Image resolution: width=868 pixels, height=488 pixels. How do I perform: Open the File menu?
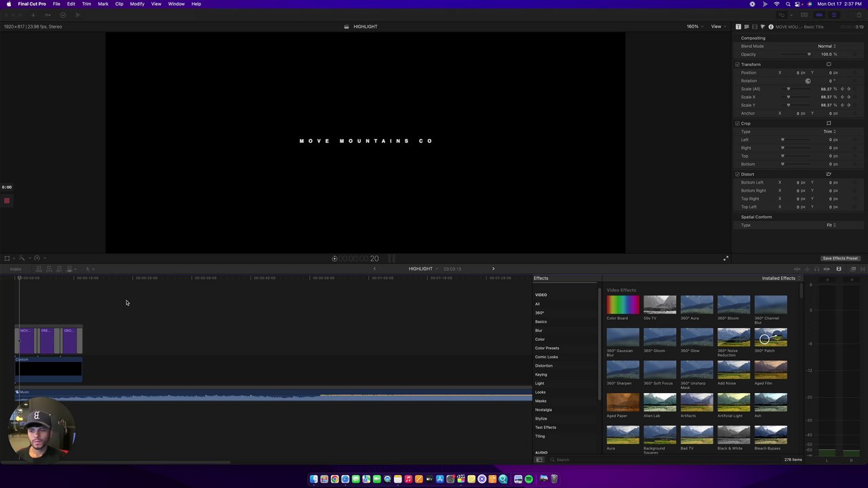pyautogui.click(x=56, y=4)
